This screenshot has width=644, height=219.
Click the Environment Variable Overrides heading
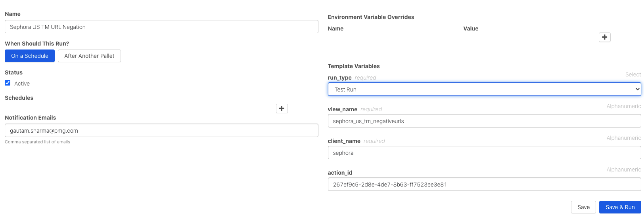pyautogui.click(x=371, y=17)
